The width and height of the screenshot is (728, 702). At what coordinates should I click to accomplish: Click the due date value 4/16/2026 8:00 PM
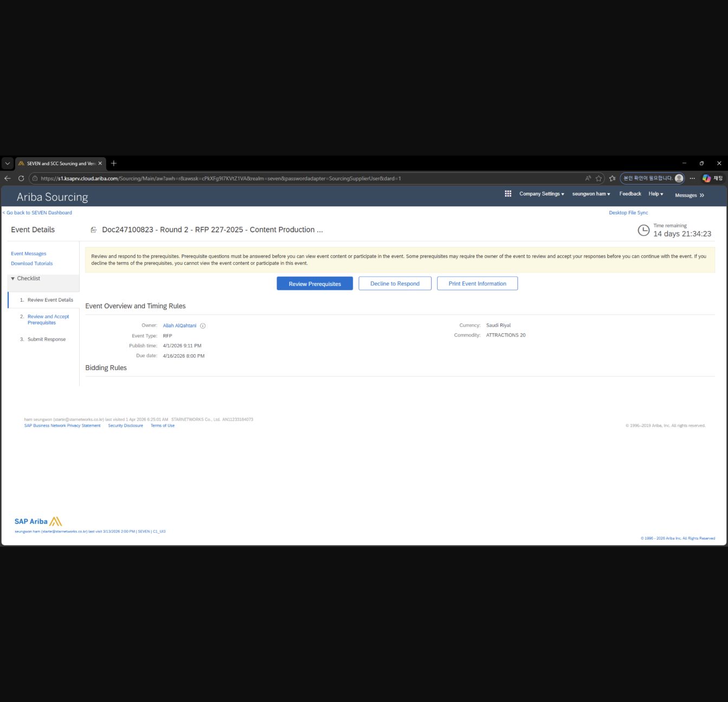tap(184, 356)
